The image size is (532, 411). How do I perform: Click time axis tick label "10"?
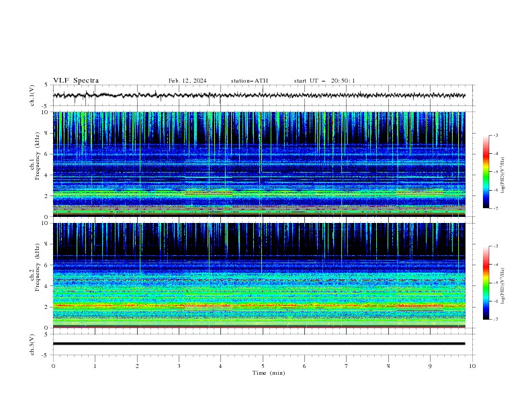(x=472, y=366)
